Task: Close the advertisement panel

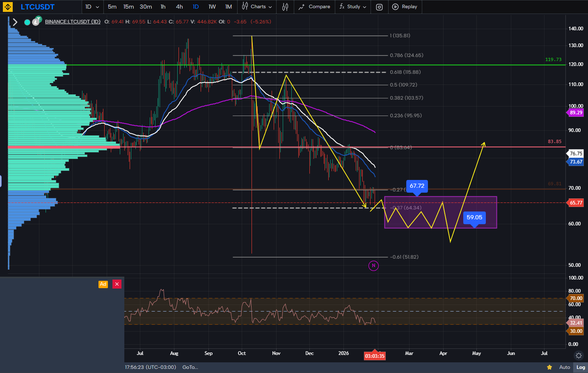Action: click(117, 284)
